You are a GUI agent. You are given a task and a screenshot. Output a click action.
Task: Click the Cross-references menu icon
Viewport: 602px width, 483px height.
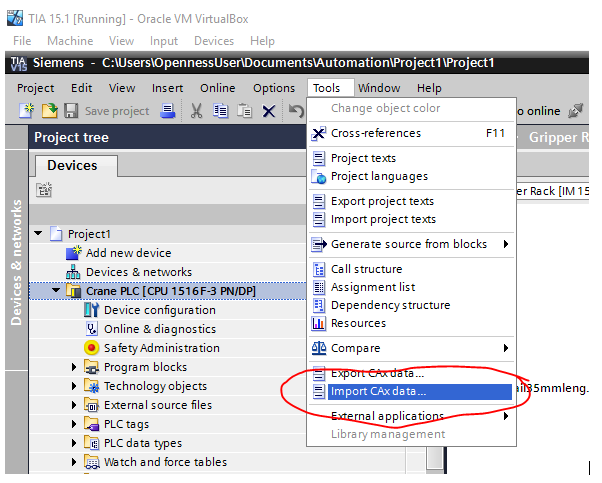[x=319, y=133]
